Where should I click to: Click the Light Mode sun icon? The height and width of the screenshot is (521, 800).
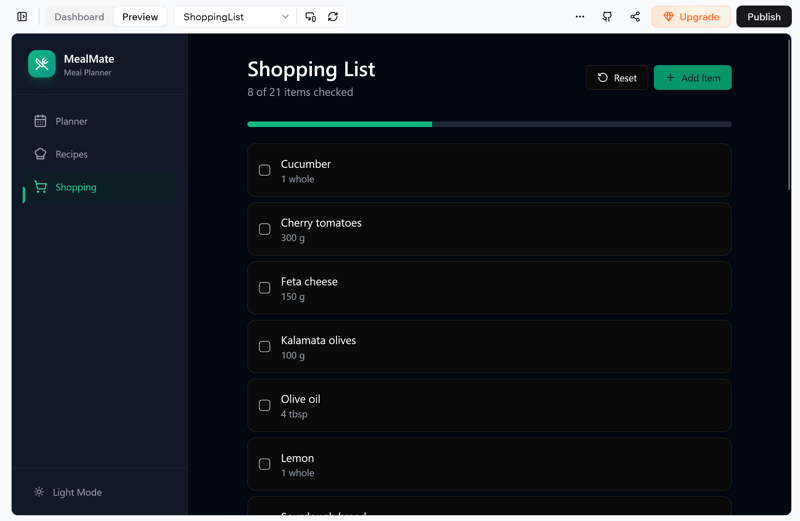[39, 492]
